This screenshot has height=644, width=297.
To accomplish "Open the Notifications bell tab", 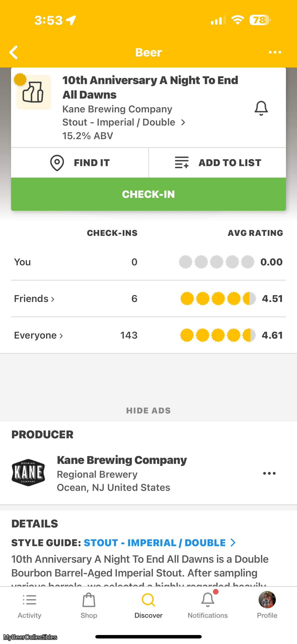I will [207, 605].
